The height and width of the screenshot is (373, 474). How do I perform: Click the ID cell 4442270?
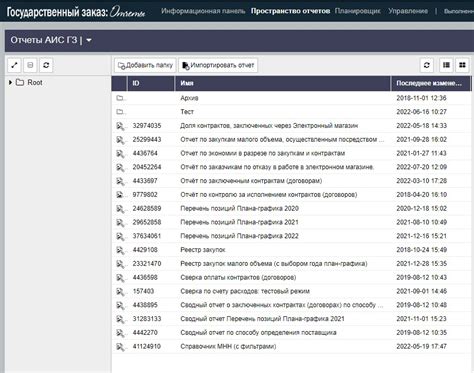tap(145, 333)
